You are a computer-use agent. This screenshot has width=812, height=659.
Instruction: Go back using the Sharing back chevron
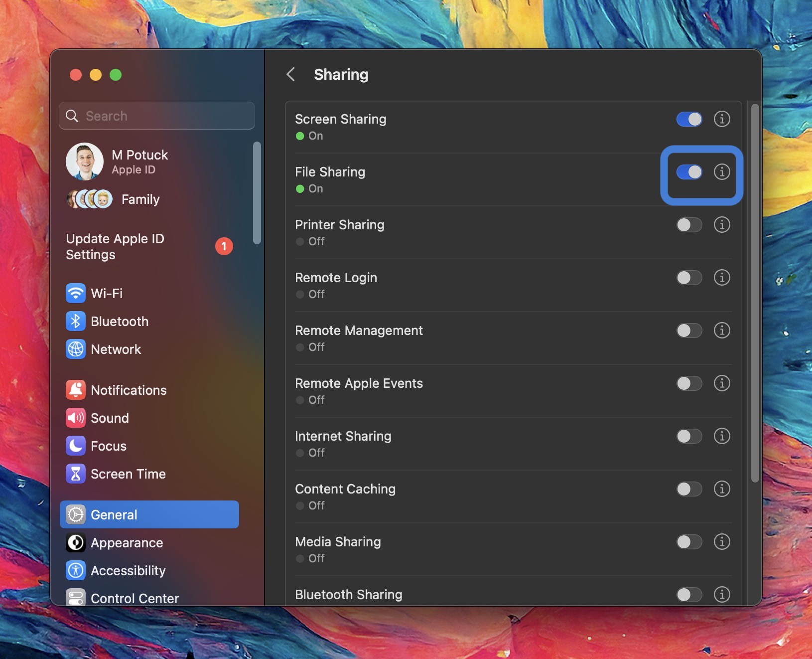(x=291, y=75)
